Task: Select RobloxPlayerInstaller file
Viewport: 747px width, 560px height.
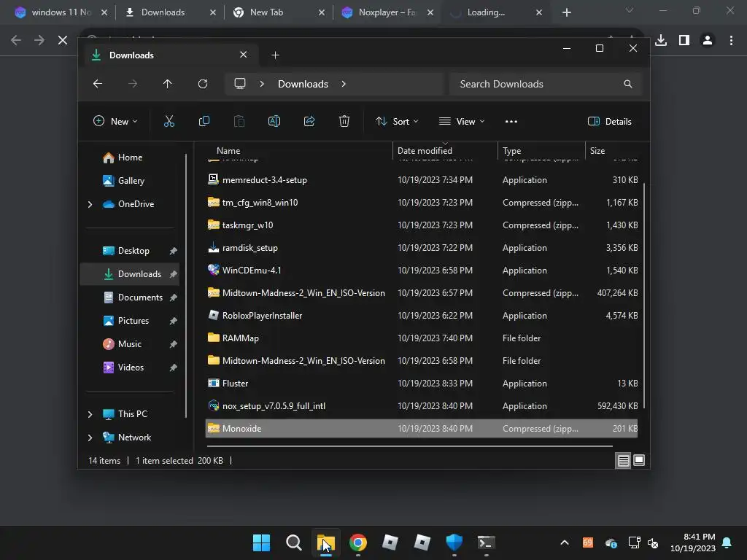Action: click(421, 316)
